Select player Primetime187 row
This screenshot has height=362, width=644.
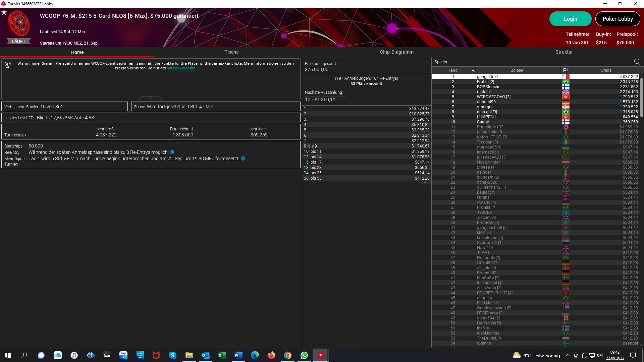535,127
